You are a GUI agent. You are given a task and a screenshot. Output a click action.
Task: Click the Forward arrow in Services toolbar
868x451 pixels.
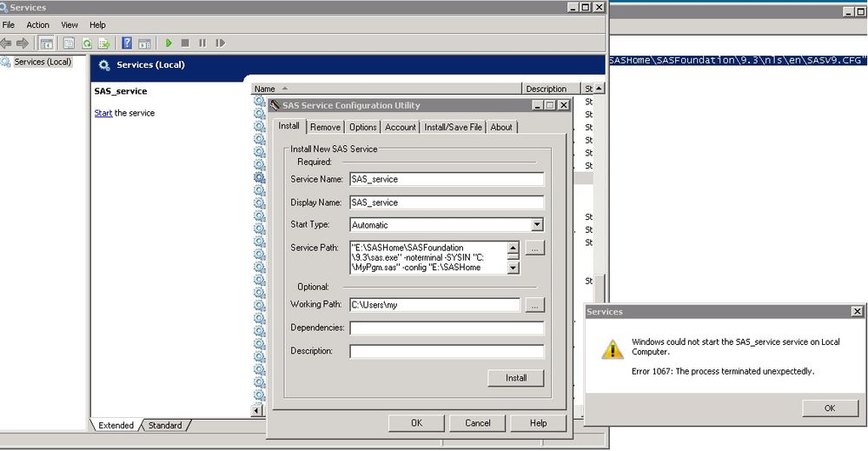click(x=22, y=43)
